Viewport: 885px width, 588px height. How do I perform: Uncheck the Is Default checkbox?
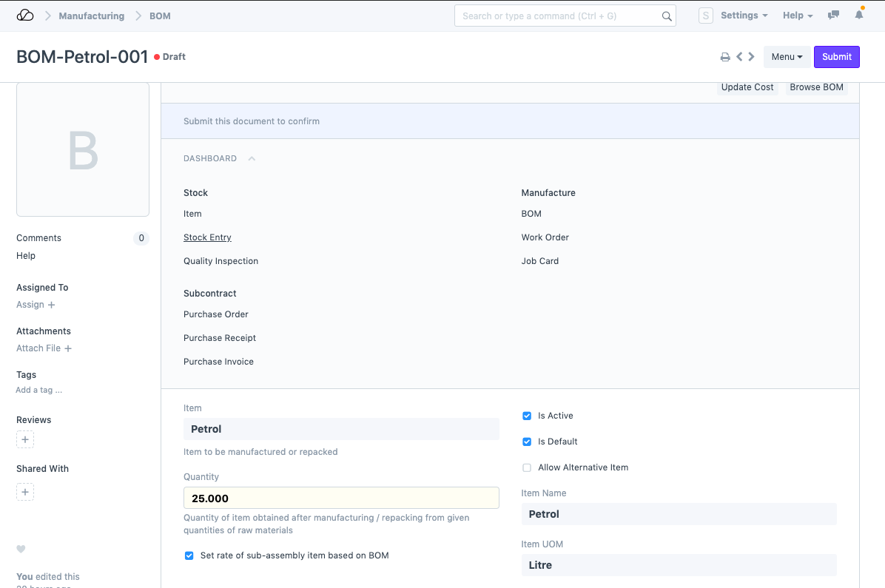(527, 442)
